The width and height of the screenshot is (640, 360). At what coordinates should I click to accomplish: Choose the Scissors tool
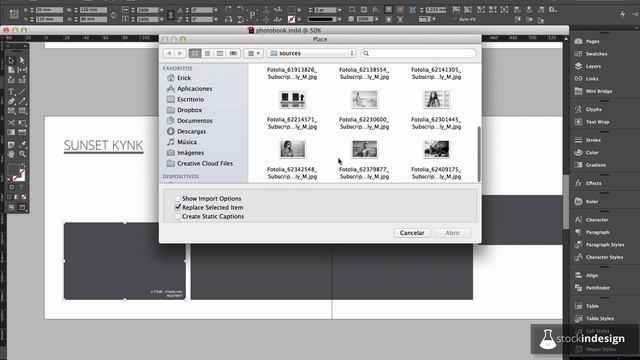click(11, 122)
